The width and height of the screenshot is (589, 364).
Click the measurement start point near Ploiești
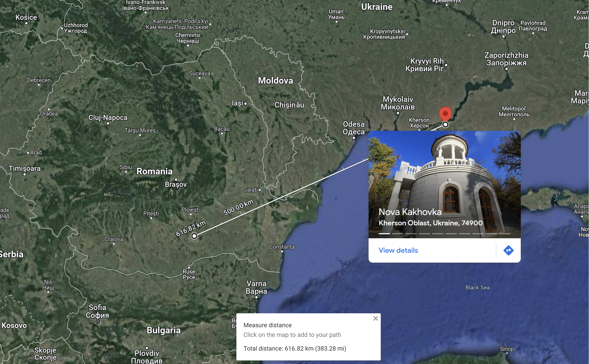click(x=194, y=236)
